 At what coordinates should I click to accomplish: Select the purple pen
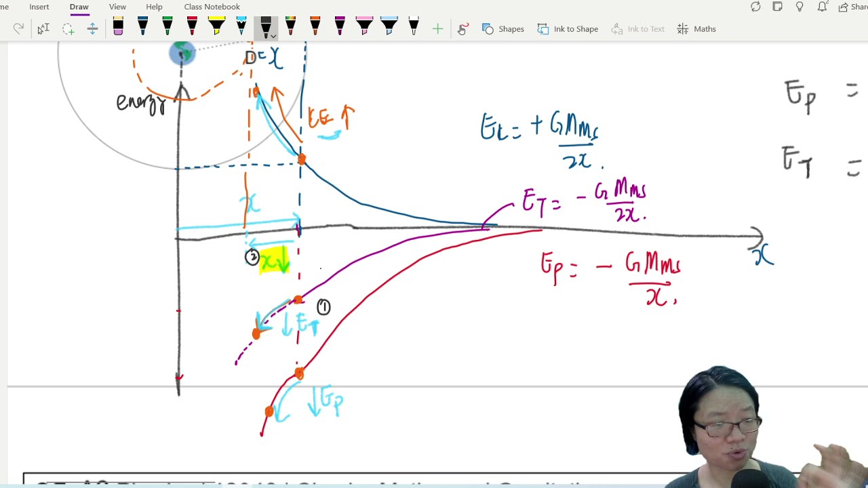click(x=340, y=28)
